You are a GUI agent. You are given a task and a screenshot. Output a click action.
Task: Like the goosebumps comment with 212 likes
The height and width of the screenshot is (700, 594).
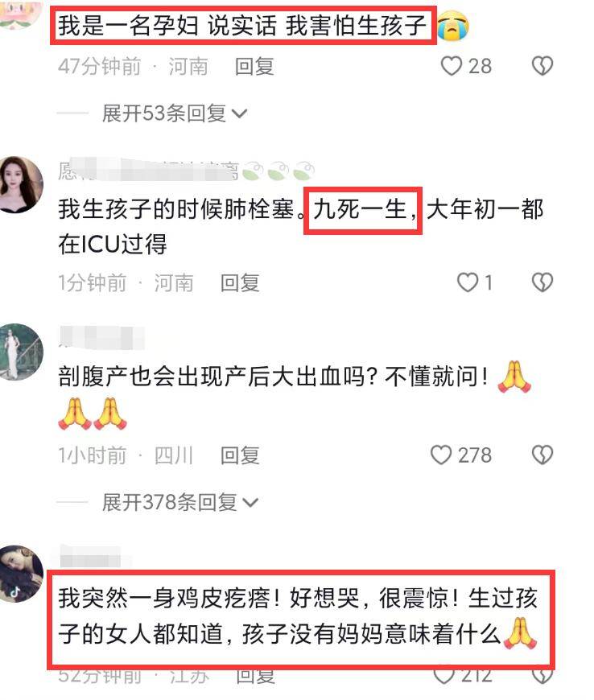[444, 677]
